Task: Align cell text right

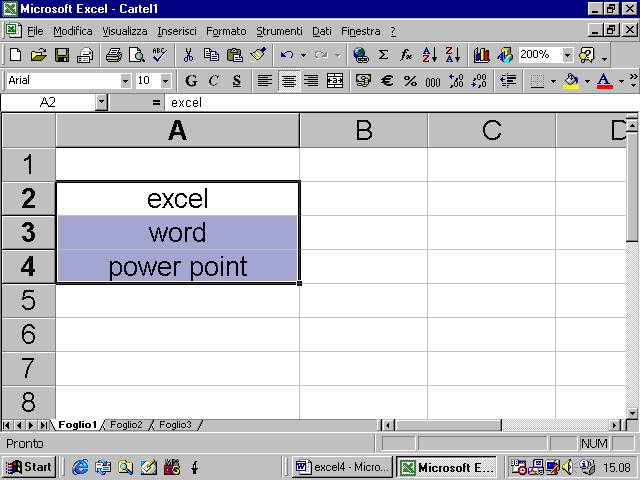Action: 311,81
